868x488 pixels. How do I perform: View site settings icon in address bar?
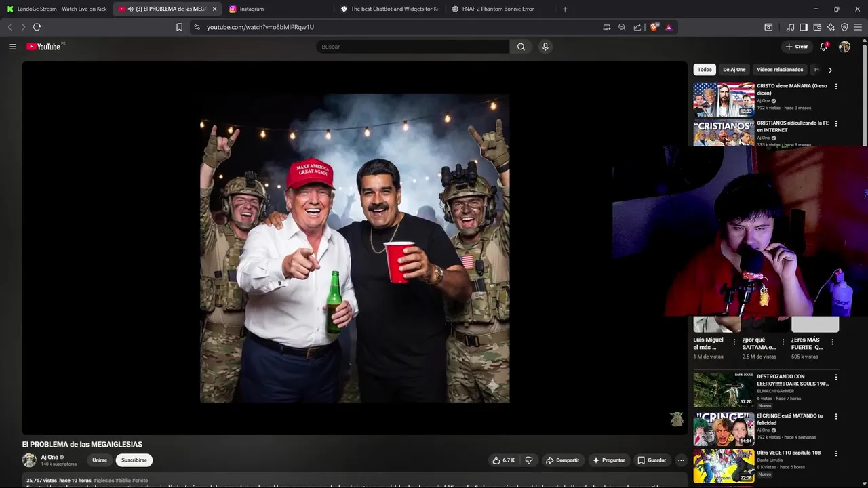coord(197,27)
